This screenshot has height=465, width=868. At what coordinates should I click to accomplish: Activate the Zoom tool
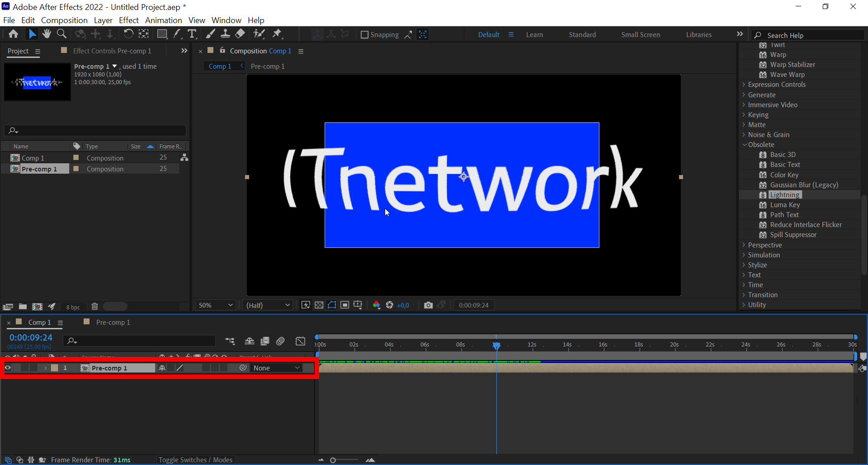pyautogui.click(x=61, y=34)
